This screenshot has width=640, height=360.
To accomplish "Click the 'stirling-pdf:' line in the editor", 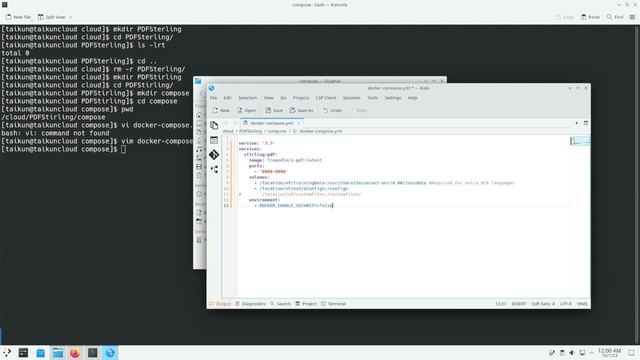I will click(x=260, y=155).
